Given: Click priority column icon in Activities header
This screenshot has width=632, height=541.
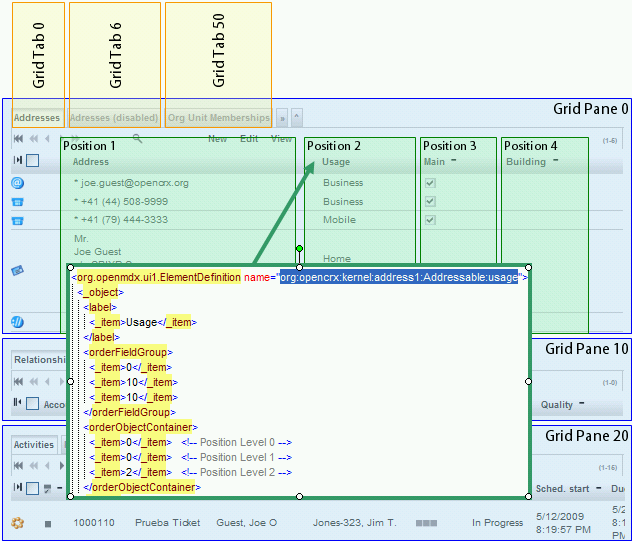Looking at the screenshot, I should pyautogui.click(x=48, y=489).
